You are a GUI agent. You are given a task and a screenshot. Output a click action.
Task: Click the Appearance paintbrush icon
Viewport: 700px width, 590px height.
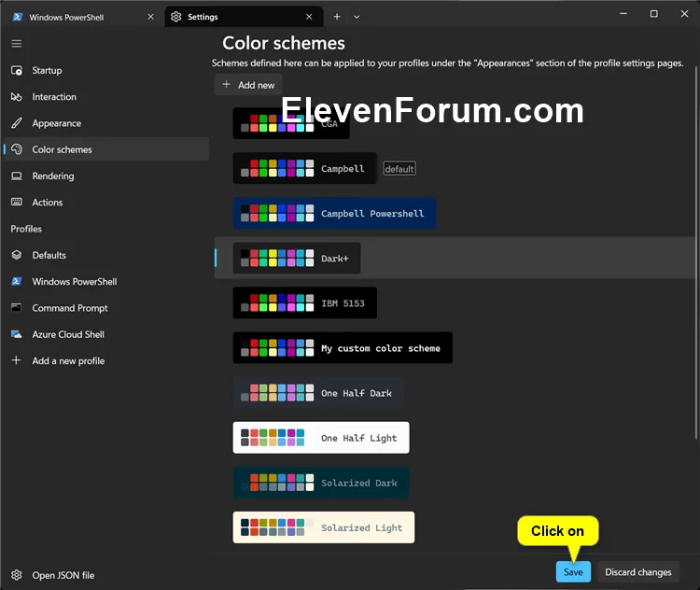click(17, 123)
